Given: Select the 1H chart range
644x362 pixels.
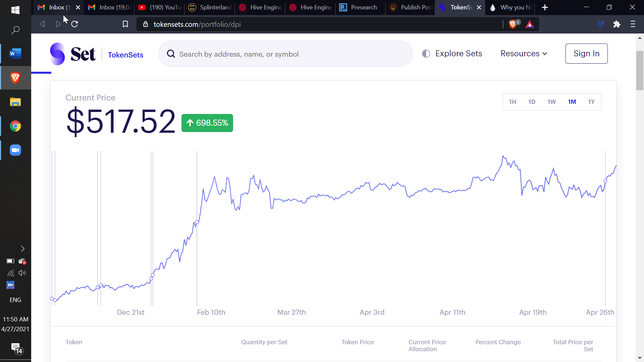Looking at the screenshot, I should (x=513, y=102).
